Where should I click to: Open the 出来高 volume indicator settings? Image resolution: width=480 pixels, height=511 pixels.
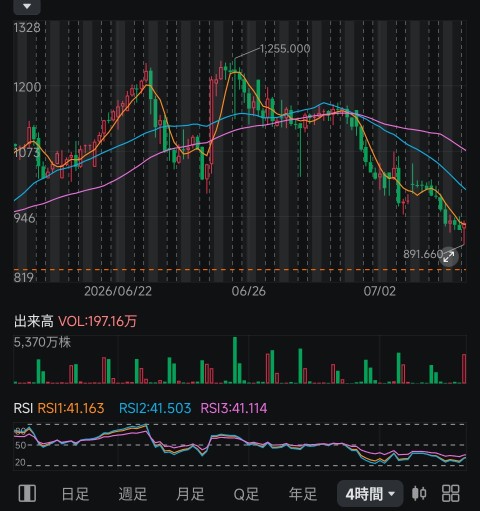coord(34,321)
